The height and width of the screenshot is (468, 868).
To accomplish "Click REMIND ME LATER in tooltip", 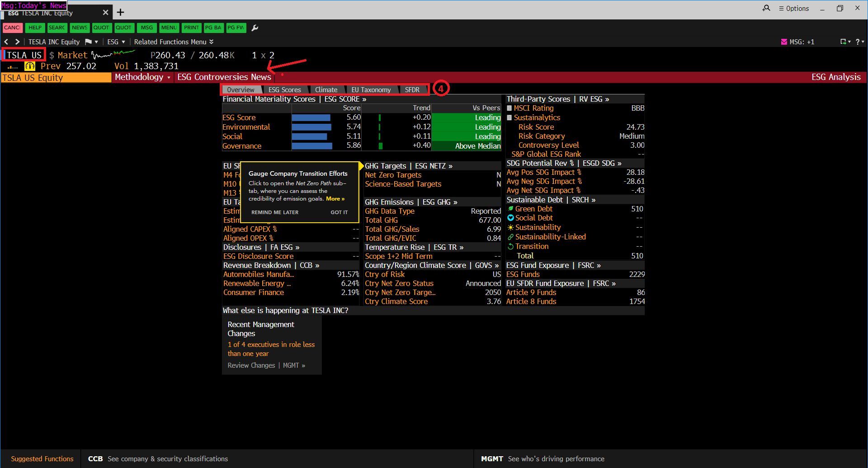I will click(275, 212).
